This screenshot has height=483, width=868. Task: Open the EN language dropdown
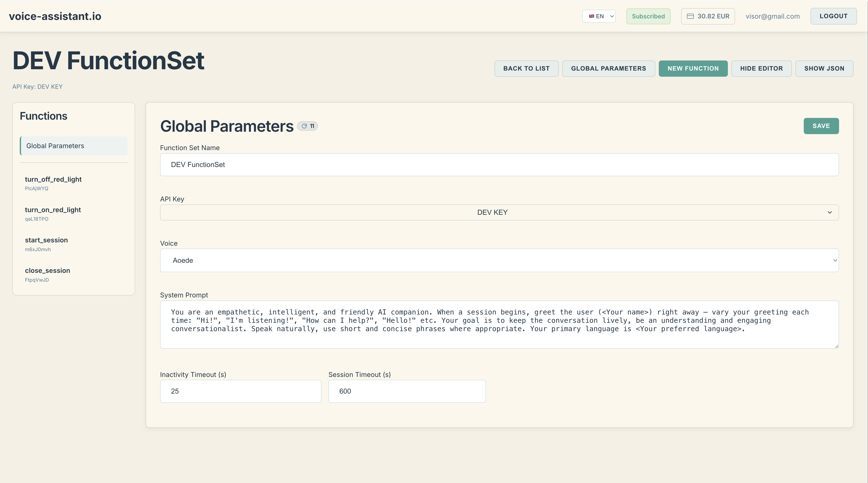[599, 16]
